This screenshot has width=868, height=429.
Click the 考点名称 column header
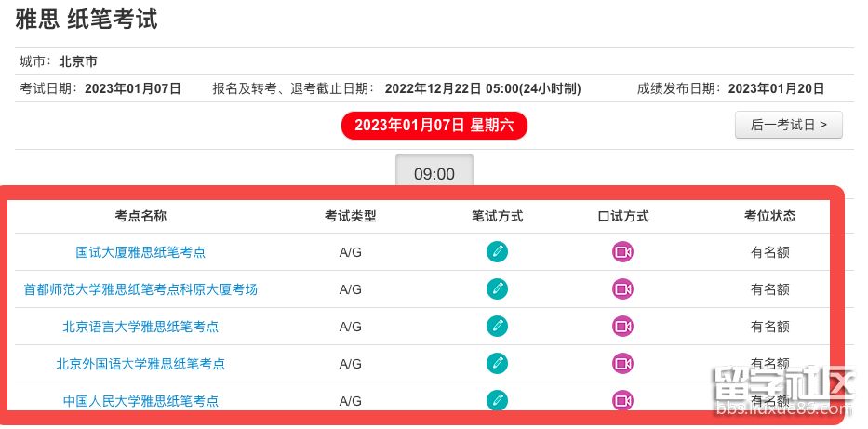(x=140, y=216)
